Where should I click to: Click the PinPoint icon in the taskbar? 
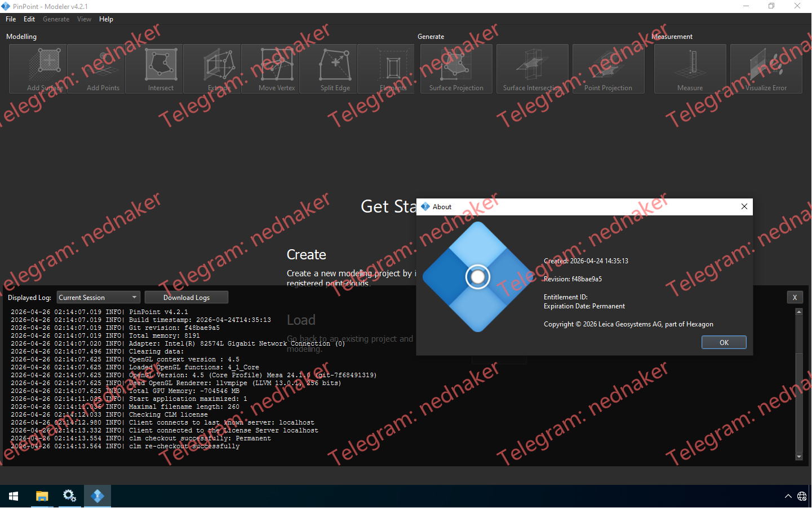[97, 496]
